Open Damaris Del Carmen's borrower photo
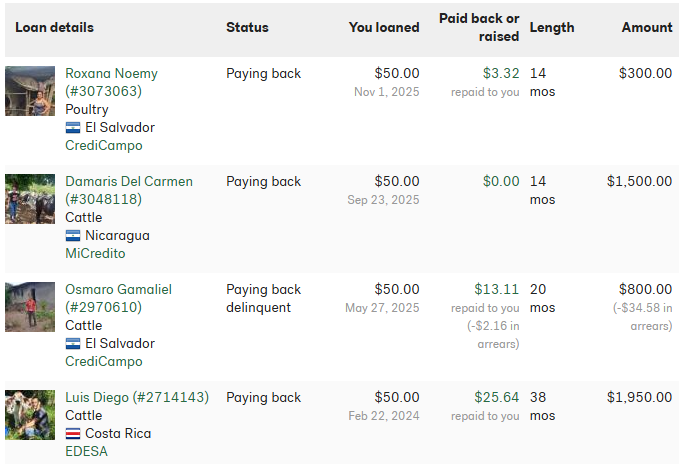 coord(30,199)
